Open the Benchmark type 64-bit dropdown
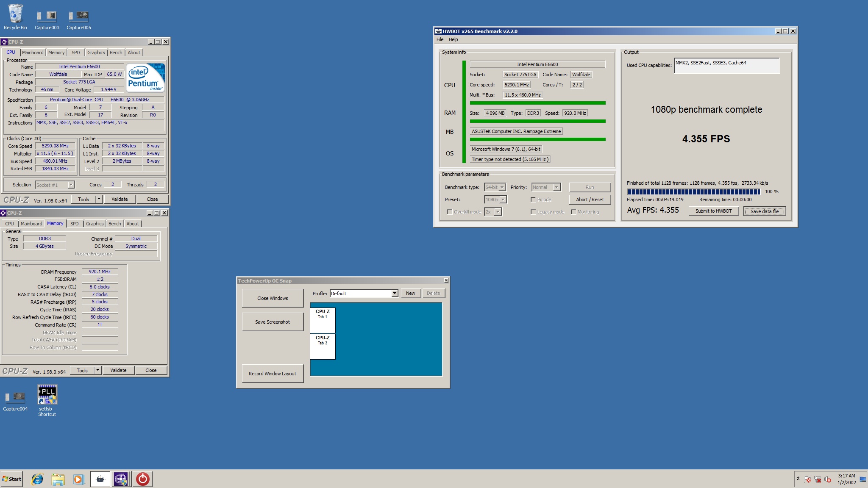Screen dimensions: 868x488 click(x=495, y=187)
